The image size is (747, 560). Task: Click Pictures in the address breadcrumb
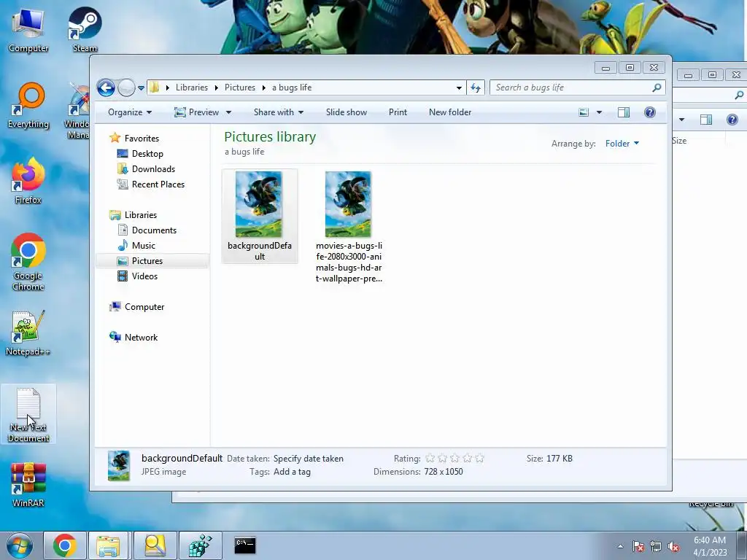[239, 87]
